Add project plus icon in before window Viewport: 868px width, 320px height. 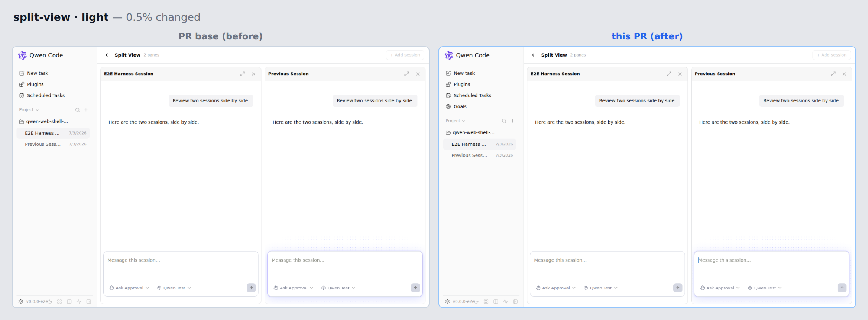point(86,110)
